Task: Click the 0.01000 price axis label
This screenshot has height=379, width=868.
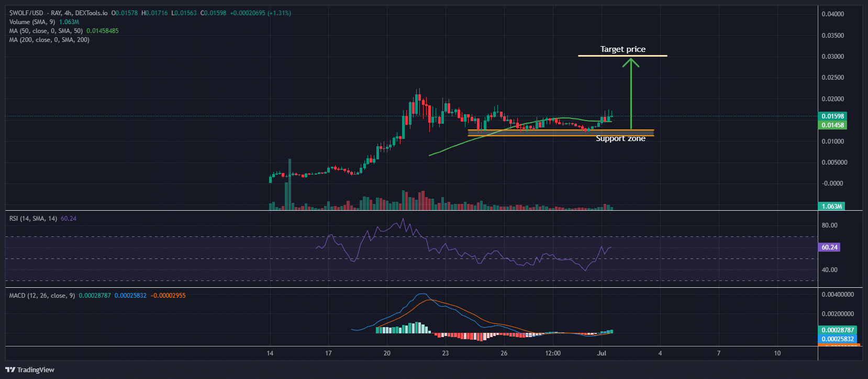Action: [x=833, y=142]
